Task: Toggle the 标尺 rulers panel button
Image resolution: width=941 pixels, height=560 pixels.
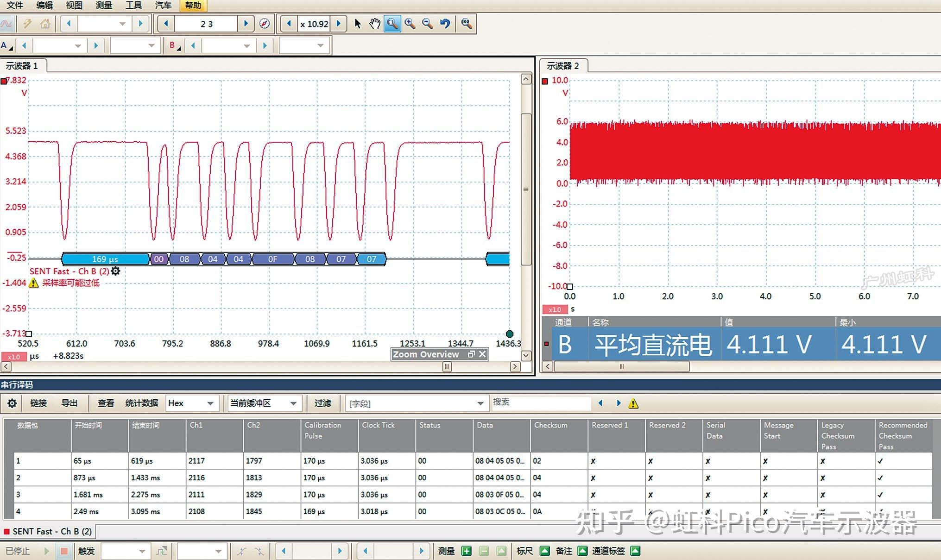Action: click(x=545, y=551)
